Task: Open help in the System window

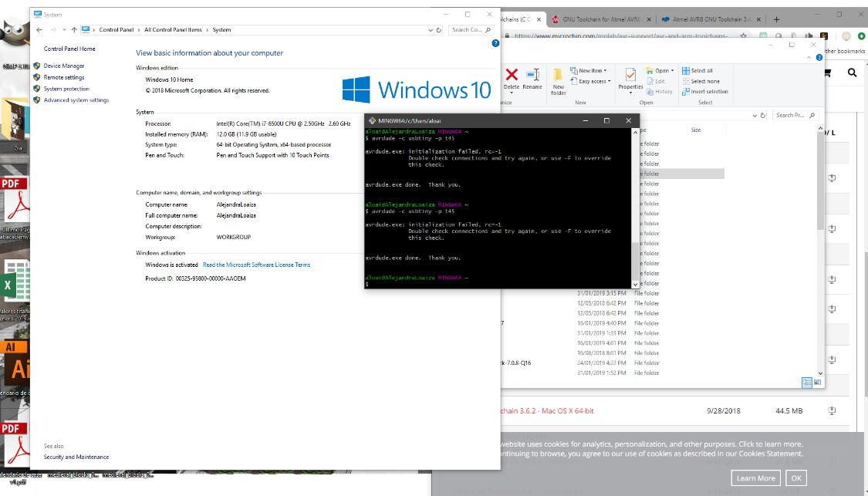Action: [x=495, y=43]
